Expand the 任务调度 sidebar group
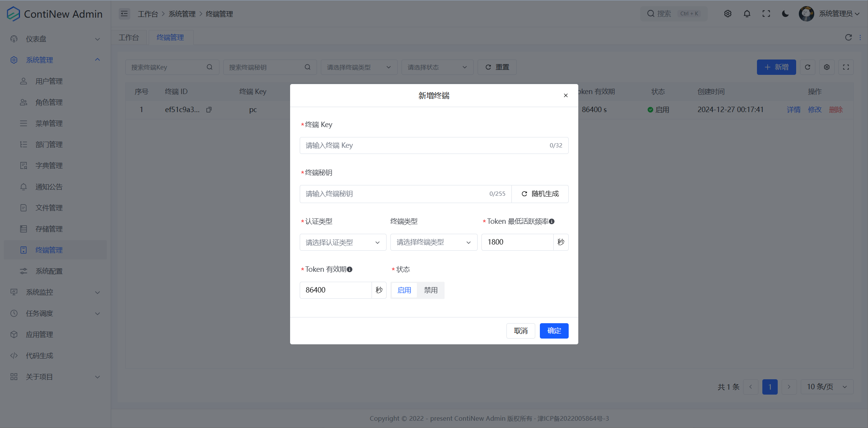 (55, 313)
